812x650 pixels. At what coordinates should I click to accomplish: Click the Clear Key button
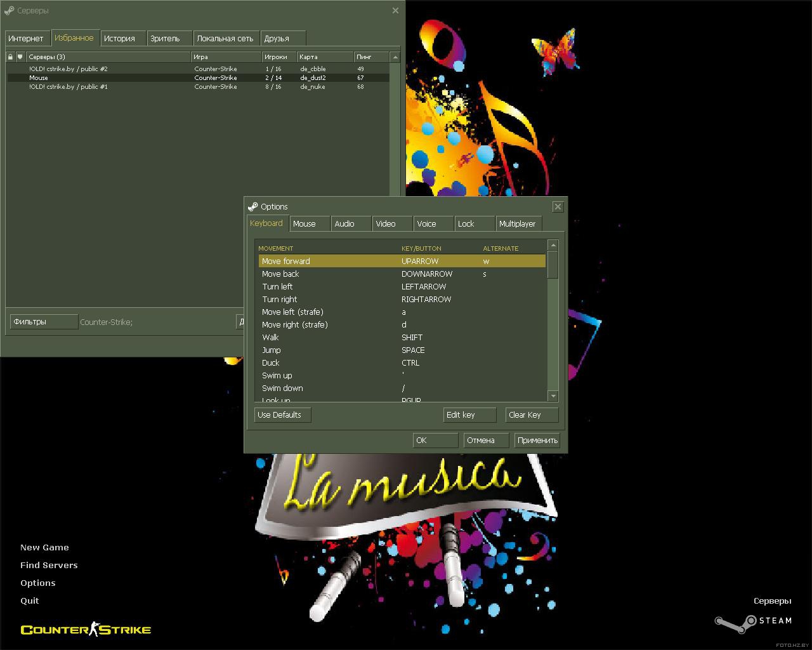point(532,415)
